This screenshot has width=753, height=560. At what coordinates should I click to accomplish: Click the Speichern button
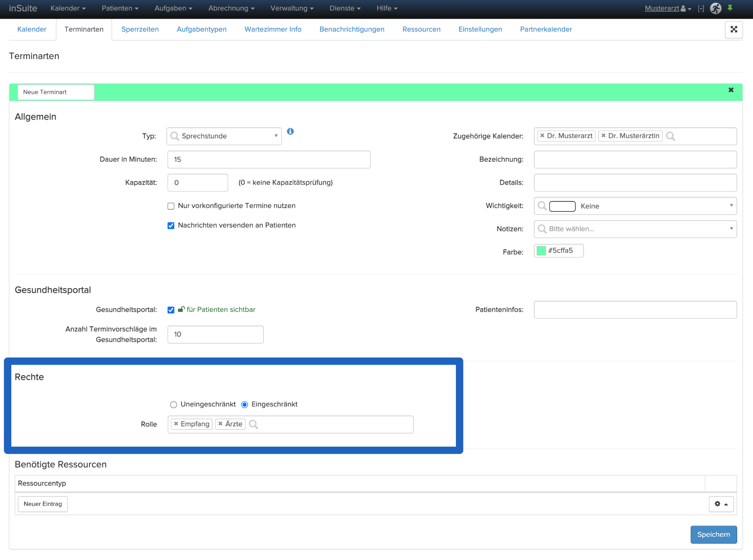click(713, 534)
